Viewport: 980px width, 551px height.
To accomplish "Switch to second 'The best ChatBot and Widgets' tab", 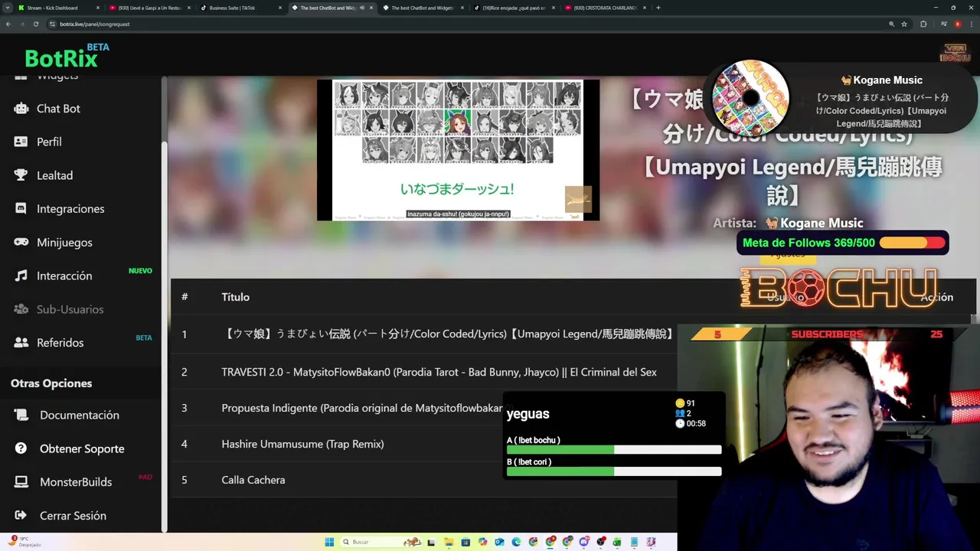I will 424,8.
